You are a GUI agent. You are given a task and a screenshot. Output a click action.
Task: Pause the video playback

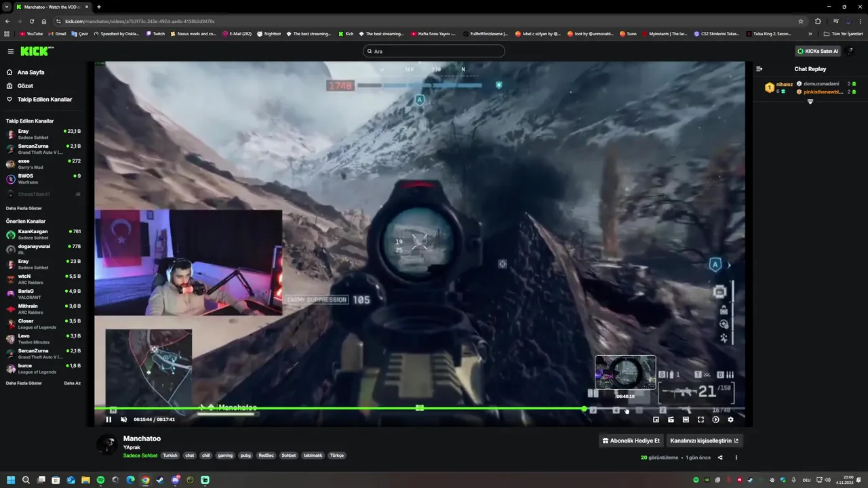coord(108,420)
